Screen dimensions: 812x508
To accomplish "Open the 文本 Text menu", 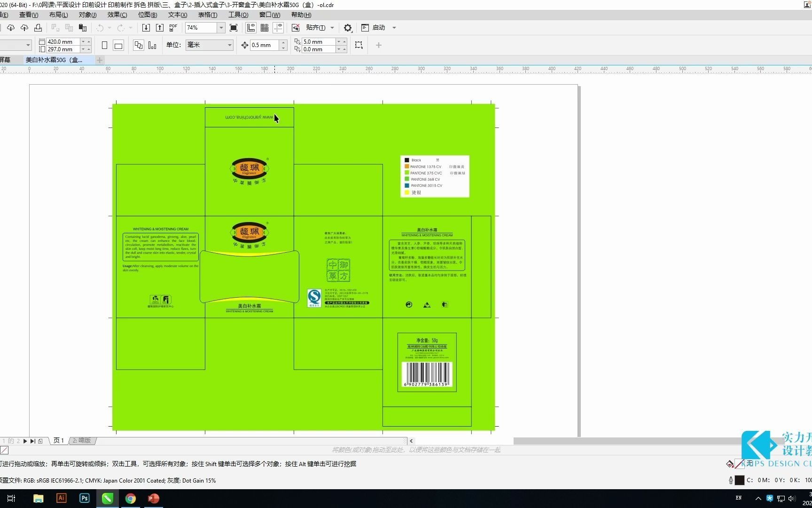I will [x=178, y=15].
